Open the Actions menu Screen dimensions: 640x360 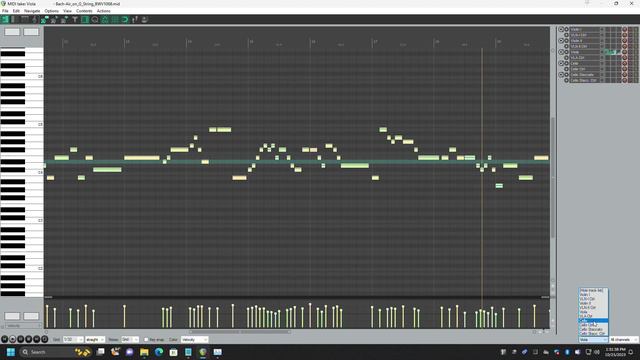(103, 11)
